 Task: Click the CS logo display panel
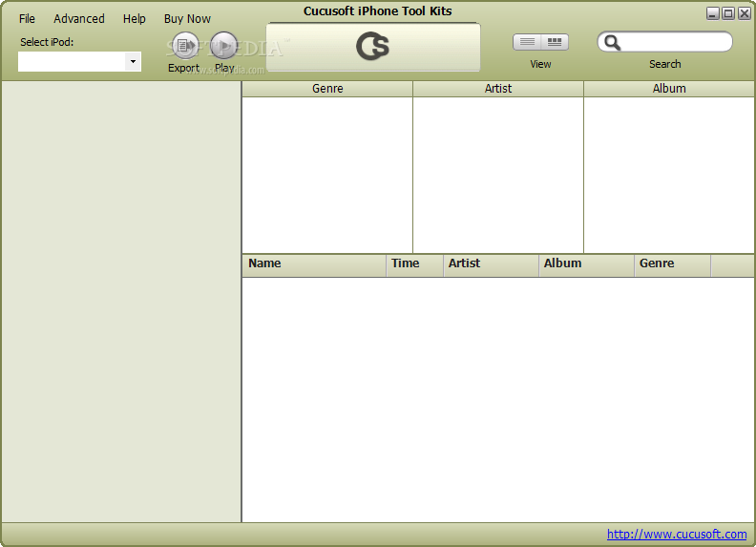coord(373,47)
